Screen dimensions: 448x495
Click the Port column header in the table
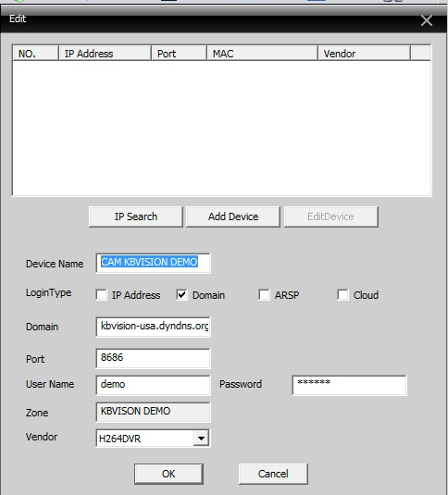click(179, 54)
